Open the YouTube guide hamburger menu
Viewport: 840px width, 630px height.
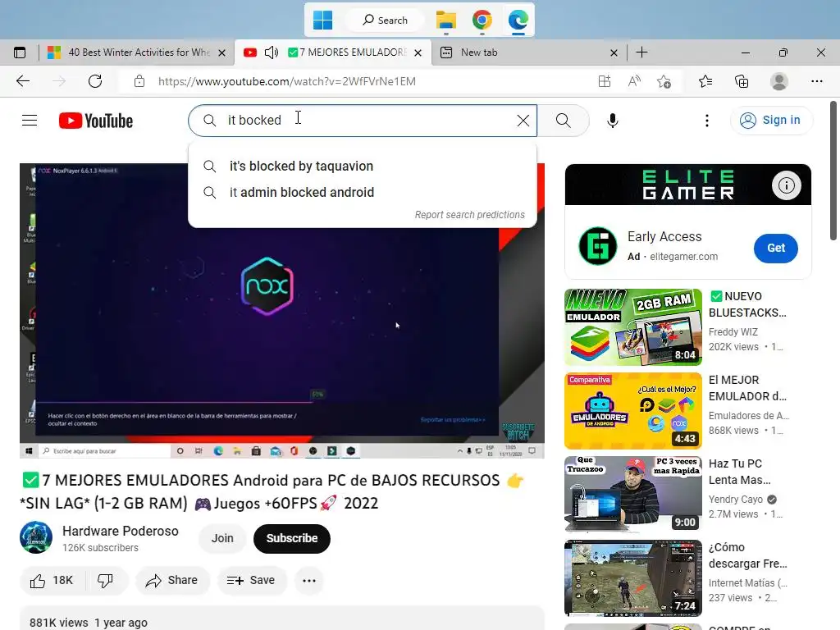[30, 121]
